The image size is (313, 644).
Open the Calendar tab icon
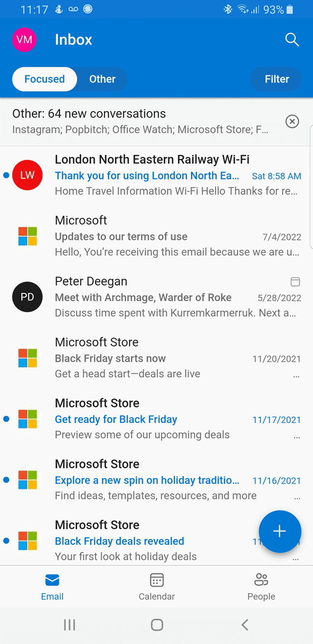pyautogui.click(x=156, y=580)
